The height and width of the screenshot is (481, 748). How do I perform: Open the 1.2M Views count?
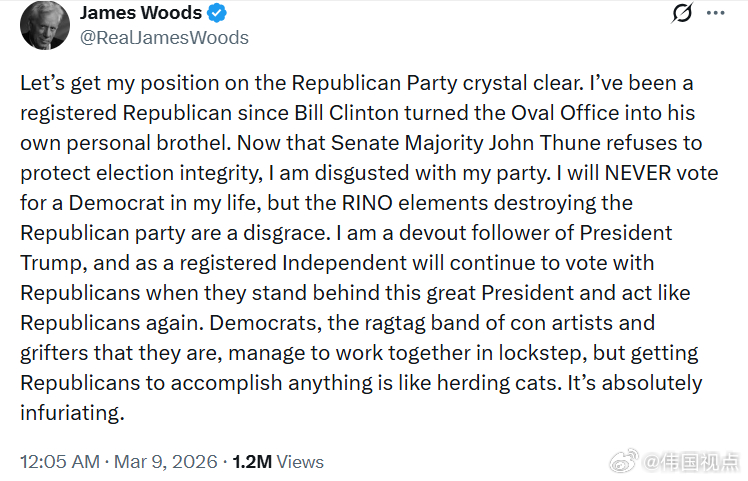tap(278, 461)
